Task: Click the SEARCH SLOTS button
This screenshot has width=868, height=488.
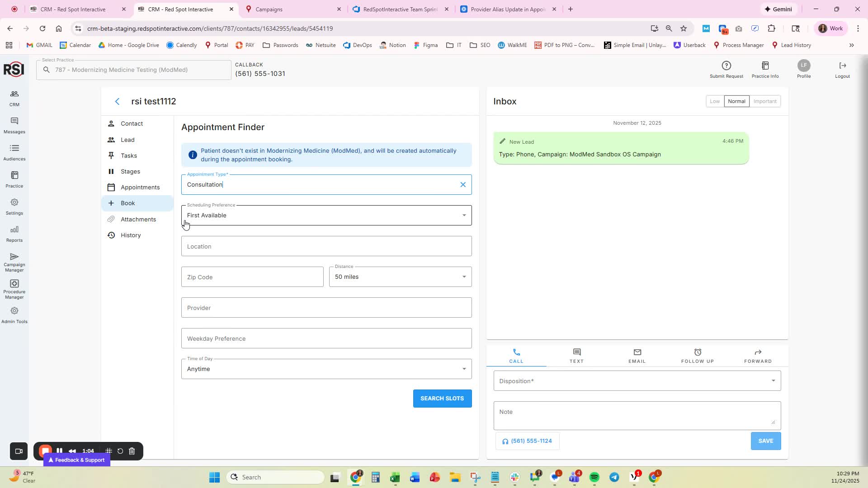Action: point(442,399)
